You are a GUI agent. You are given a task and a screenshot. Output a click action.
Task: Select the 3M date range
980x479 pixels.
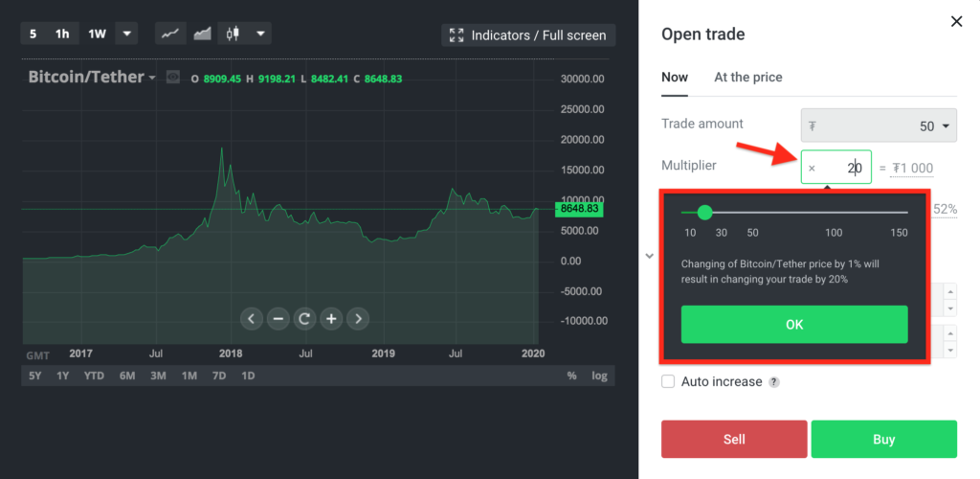[x=158, y=376]
